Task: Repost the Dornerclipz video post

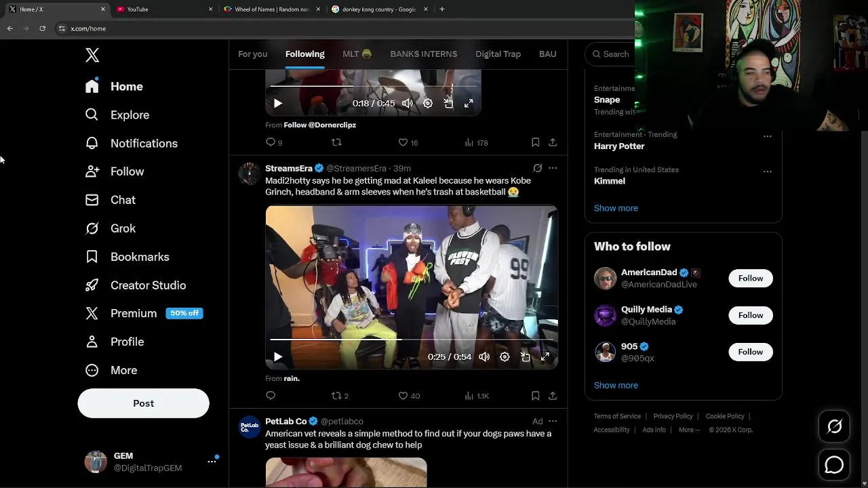Action: point(336,142)
